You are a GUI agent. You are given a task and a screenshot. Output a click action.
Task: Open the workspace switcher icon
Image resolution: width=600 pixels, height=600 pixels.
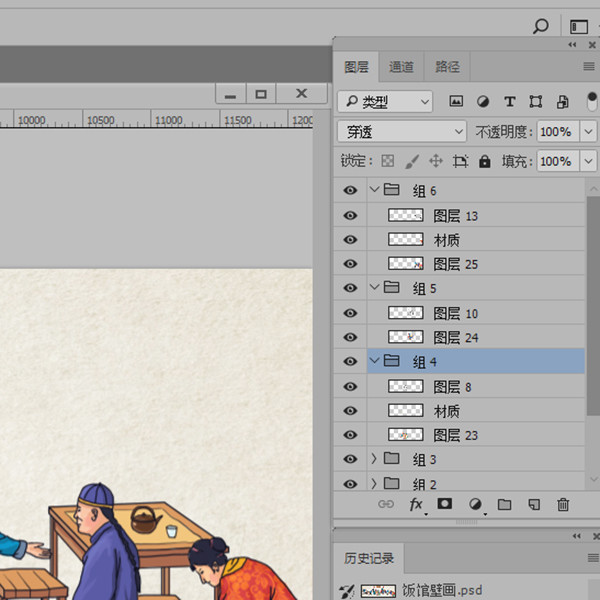(x=579, y=27)
